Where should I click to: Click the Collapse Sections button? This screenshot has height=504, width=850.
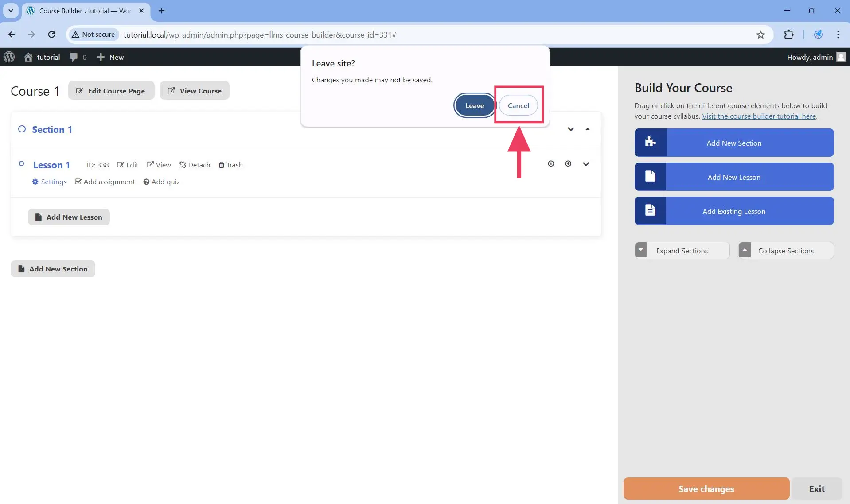(786, 250)
